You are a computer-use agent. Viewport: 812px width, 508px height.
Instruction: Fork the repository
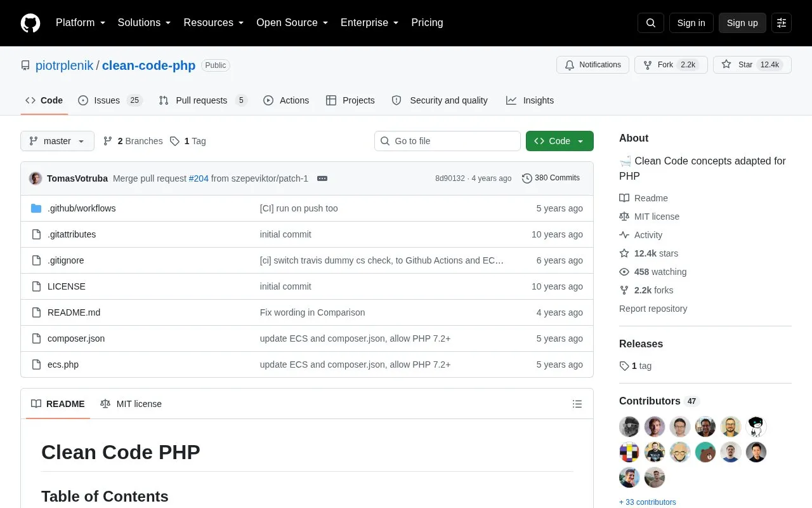click(671, 65)
